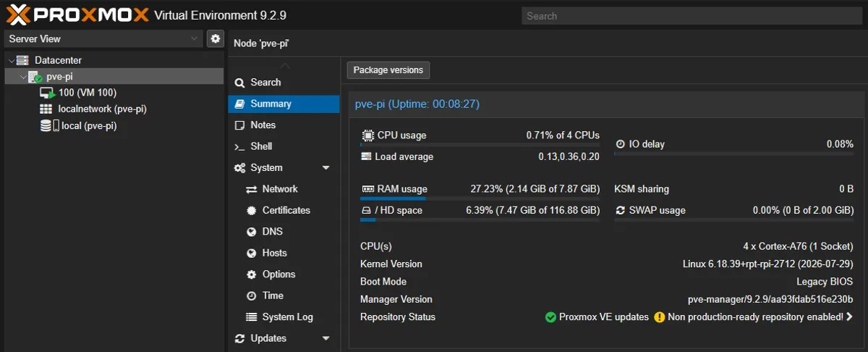Click the CPU usage progress bar
The width and height of the screenshot is (868, 352).
[x=480, y=145]
